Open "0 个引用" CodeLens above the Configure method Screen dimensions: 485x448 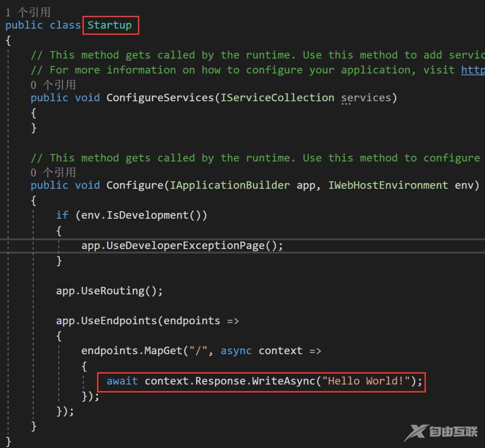[53, 172]
